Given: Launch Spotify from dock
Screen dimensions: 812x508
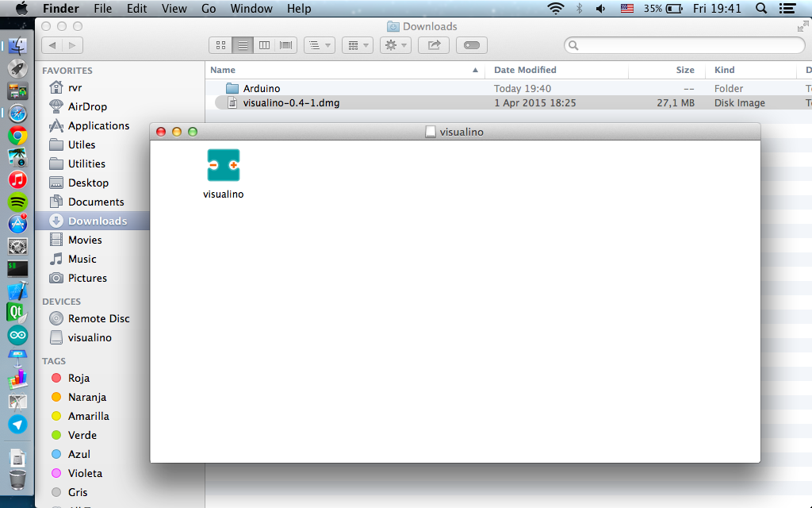Looking at the screenshot, I should (17, 202).
